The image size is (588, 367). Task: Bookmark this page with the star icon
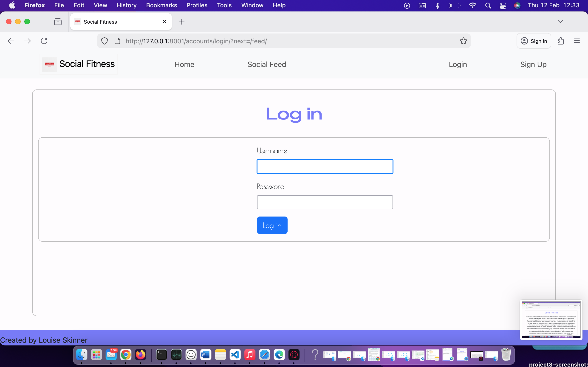pos(463,41)
